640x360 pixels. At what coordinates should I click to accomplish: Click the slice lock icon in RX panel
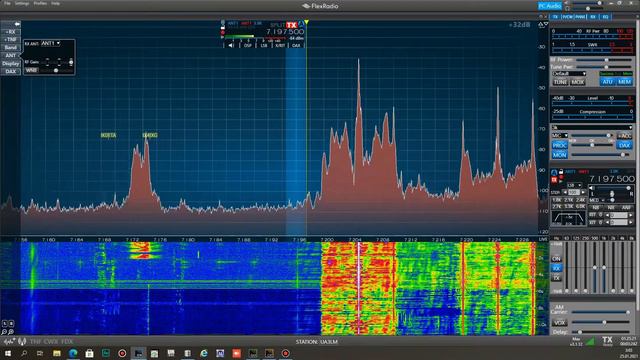click(x=561, y=172)
